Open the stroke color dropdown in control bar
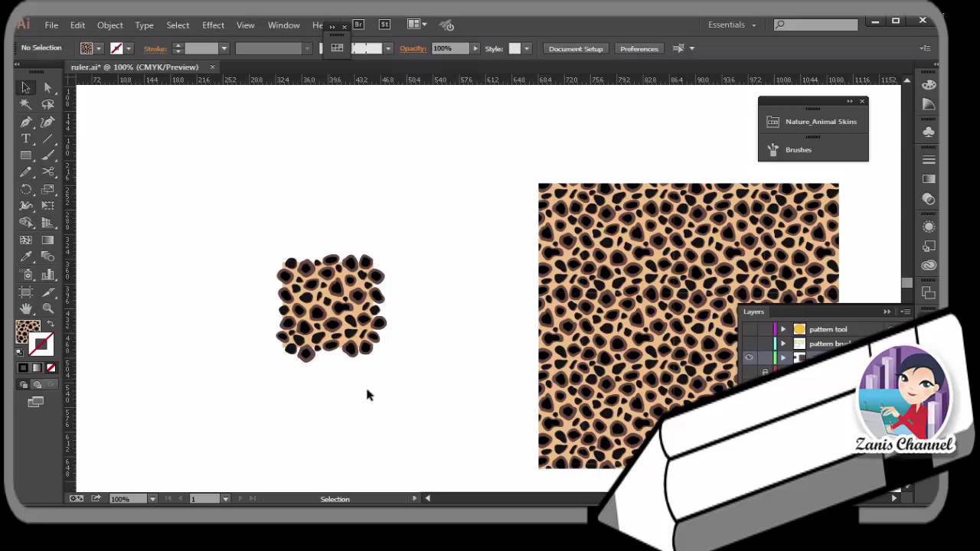980x551 pixels. click(128, 48)
